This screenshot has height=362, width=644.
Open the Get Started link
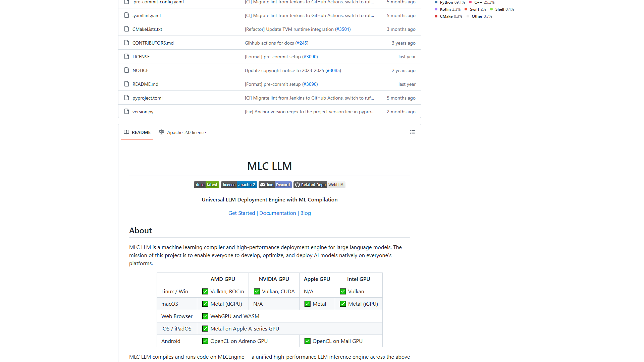coord(241,213)
